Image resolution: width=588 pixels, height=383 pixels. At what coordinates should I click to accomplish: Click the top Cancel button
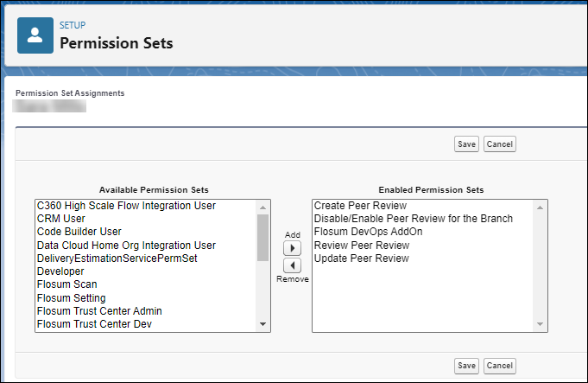click(x=500, y=144)
